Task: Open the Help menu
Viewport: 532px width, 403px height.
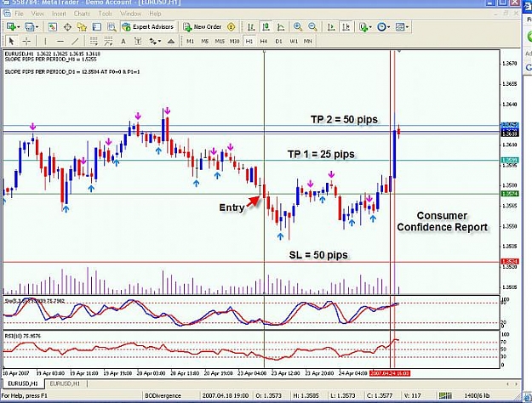Action: 155,14
